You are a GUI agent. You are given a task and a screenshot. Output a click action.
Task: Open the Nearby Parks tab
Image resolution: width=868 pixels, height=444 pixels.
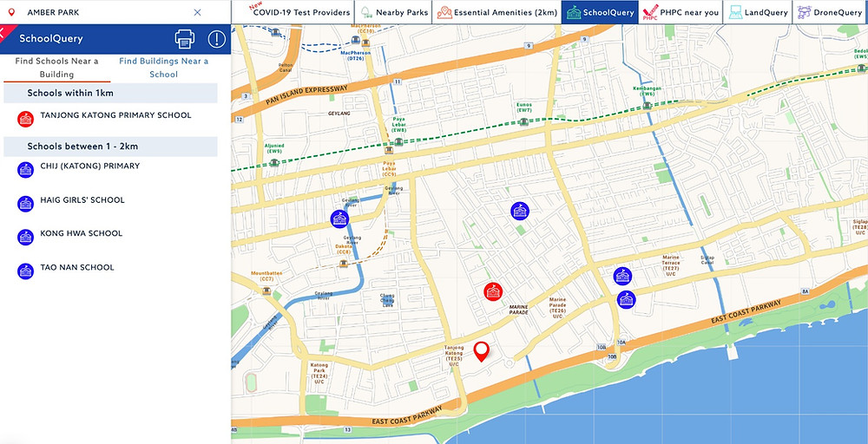tap(394, 12)
